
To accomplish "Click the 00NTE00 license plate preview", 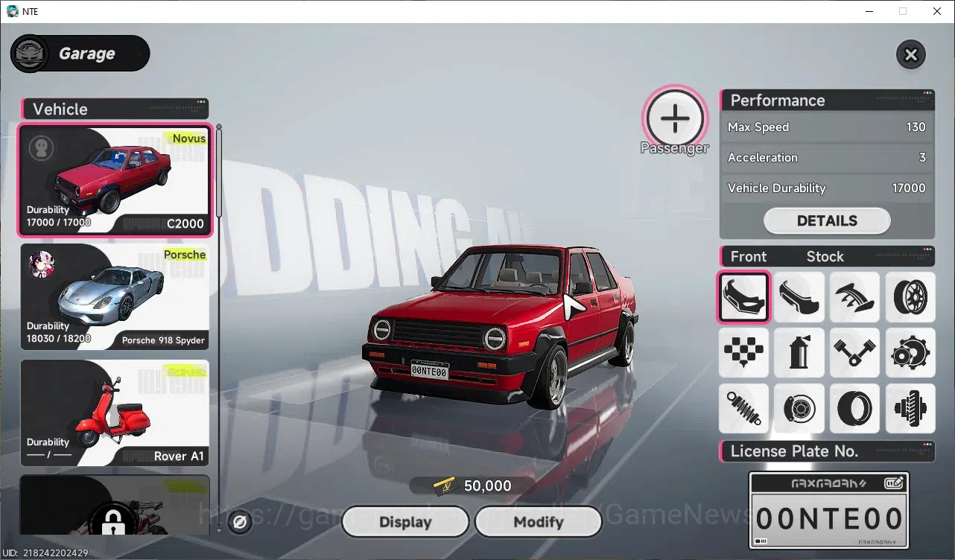I will 829,511.
